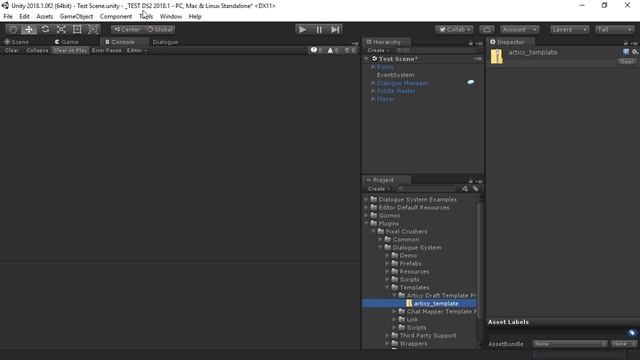The height and width of the screenshot is (360, 640).
Task: Open the cloud services button
Action: (487, 29)
